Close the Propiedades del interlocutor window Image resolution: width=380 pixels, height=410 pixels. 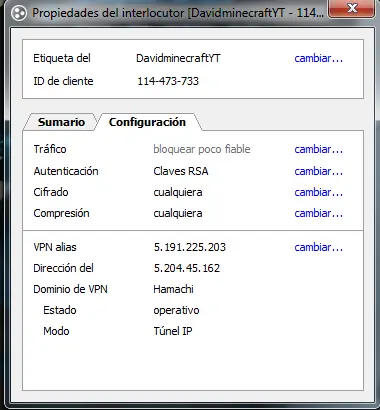(x=352, y=8)
